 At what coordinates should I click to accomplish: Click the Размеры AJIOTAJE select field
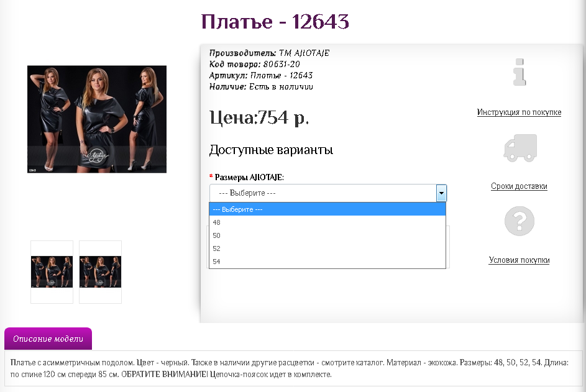pos(327,193)
